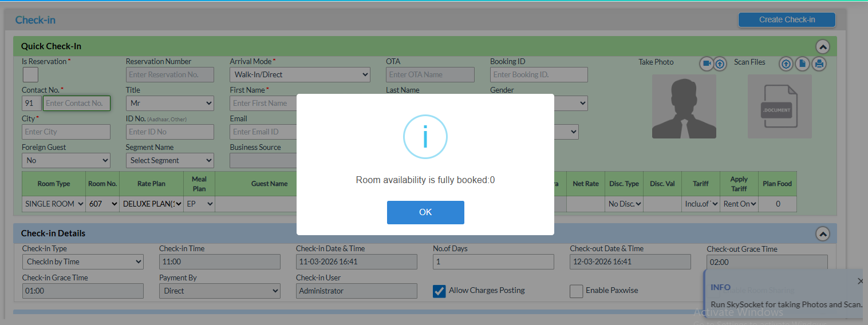Collapse the Check-in Details section
This screenshot has width=868, height=325.
[x=822, y=233]
